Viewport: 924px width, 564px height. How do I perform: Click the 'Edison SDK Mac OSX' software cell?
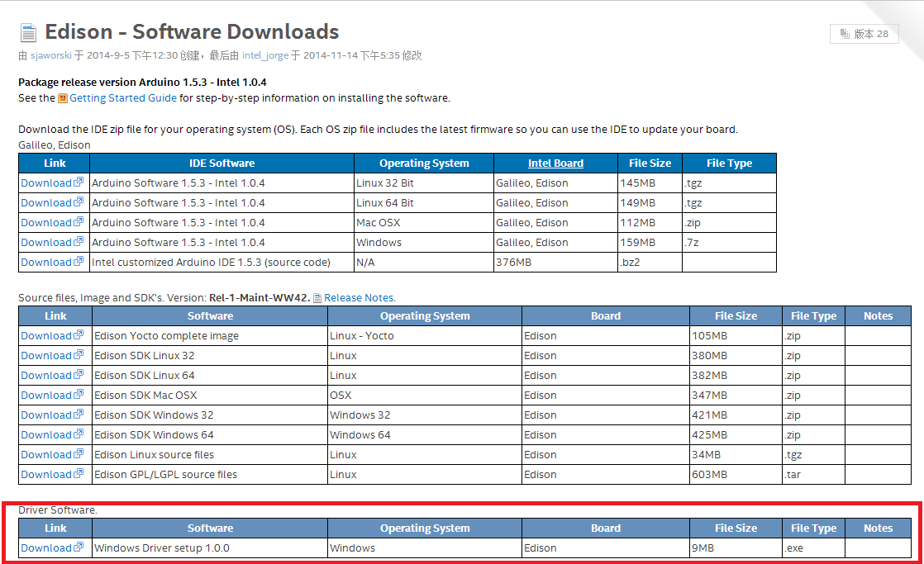(210, 395)
